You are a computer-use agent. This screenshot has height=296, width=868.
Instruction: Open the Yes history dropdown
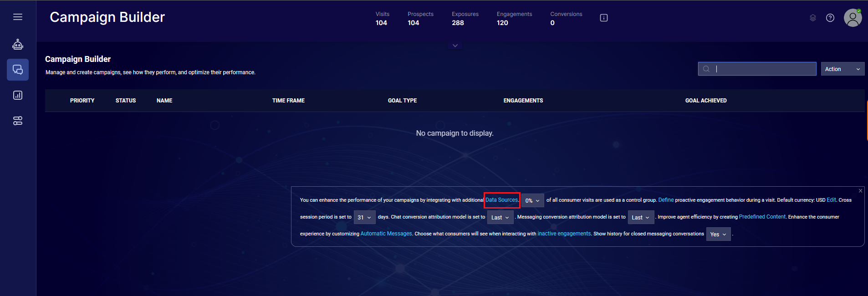718,234
